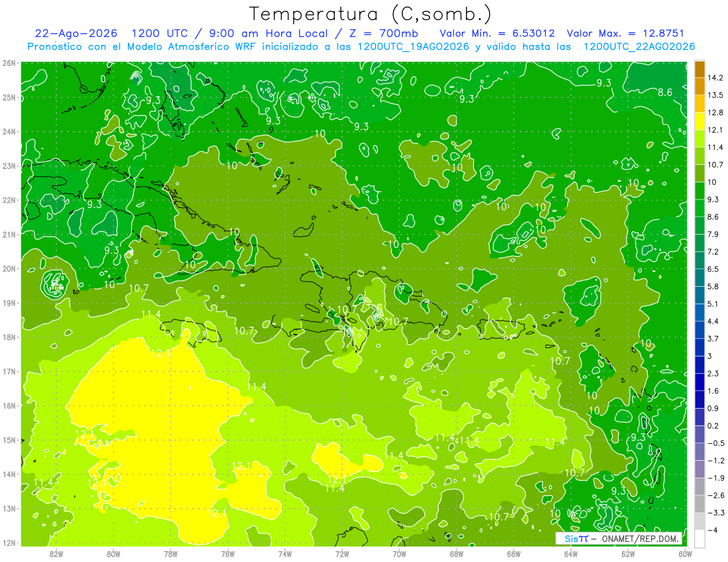The height and width of the screenshot is (562, 728).
Task: Click the '25N' latitude label
Action: coord(9,97)
